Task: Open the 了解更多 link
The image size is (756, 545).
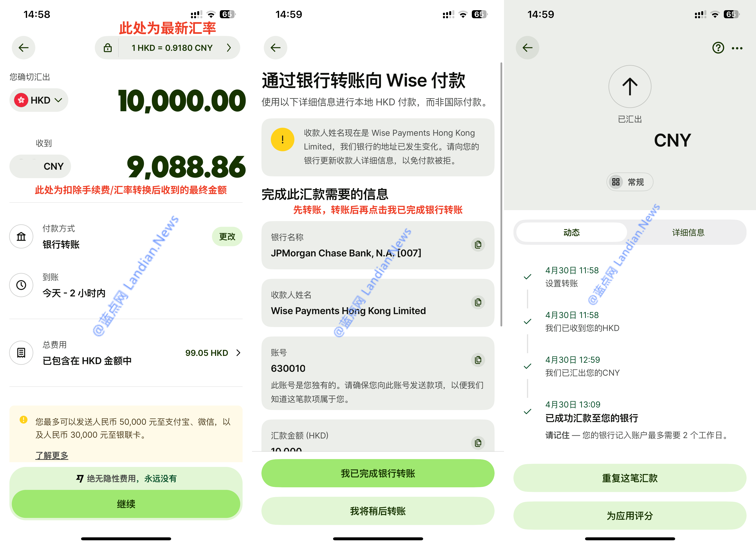Action: coord(52,455)
